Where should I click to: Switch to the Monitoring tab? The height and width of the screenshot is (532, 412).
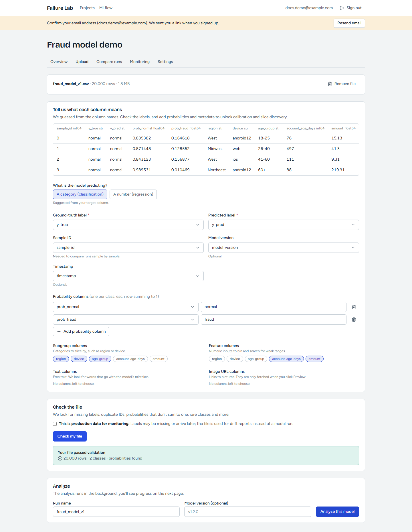click(x=140, y=62)
